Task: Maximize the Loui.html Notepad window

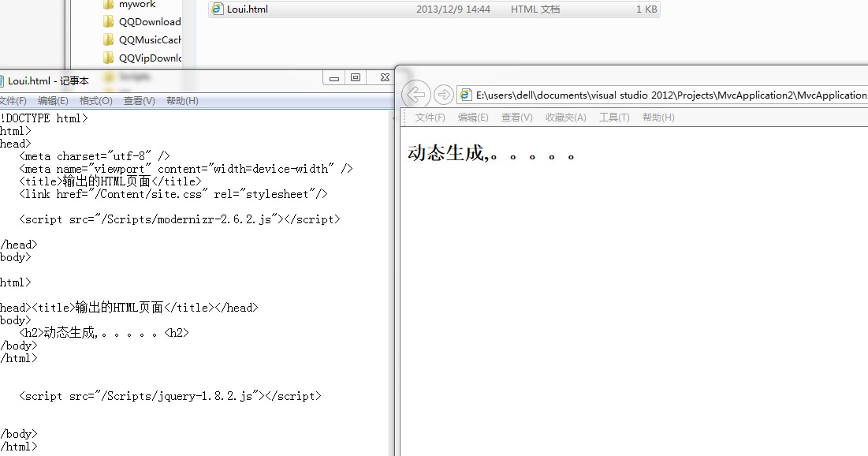Action: click(x=356, y=78)
